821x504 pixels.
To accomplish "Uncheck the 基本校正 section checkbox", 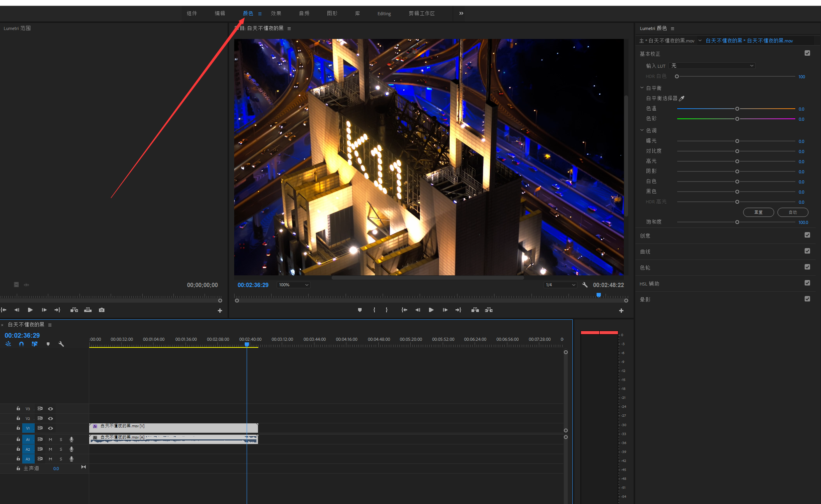I will pos(807,53).
